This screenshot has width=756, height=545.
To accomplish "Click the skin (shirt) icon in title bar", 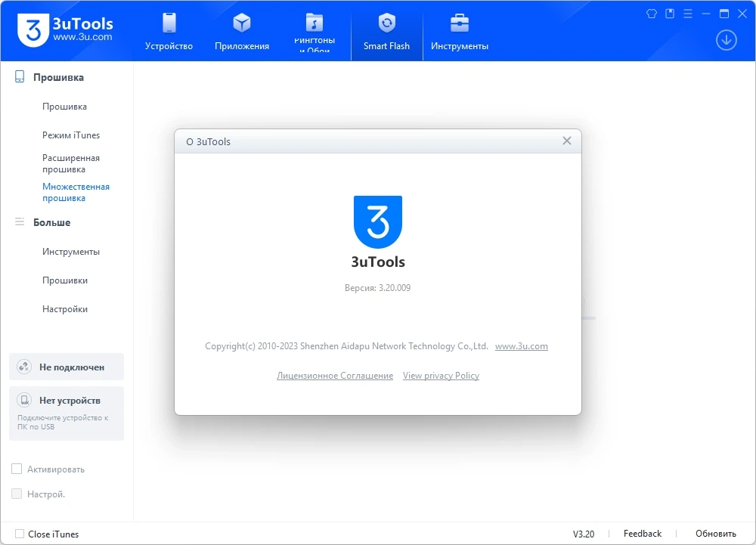I will 652,14.
